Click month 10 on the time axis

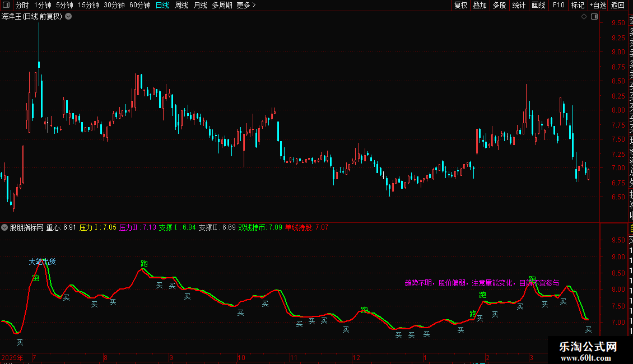241,357
